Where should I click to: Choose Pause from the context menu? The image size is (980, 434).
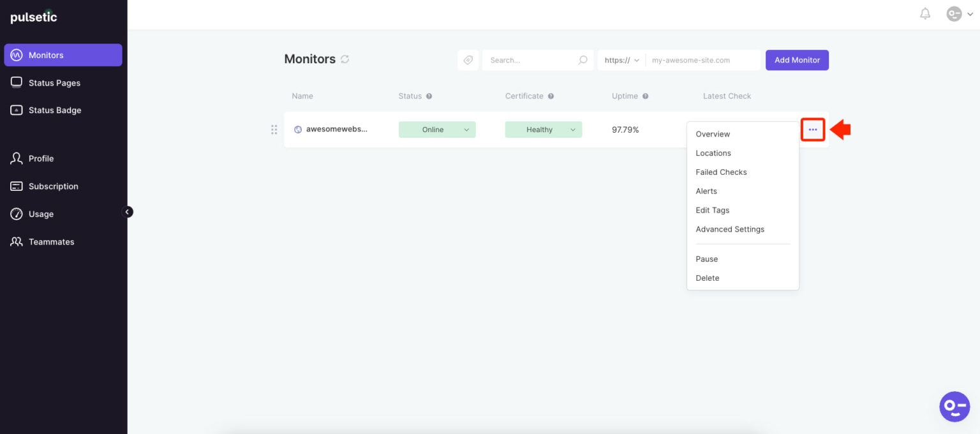pos(706,259)
